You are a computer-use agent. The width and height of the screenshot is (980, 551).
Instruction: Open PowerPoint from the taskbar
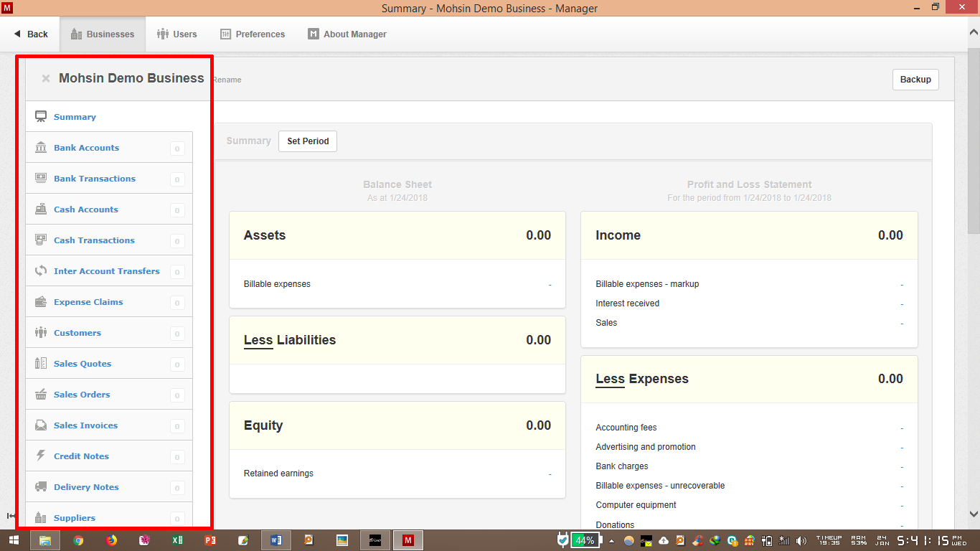pos(210,540)
